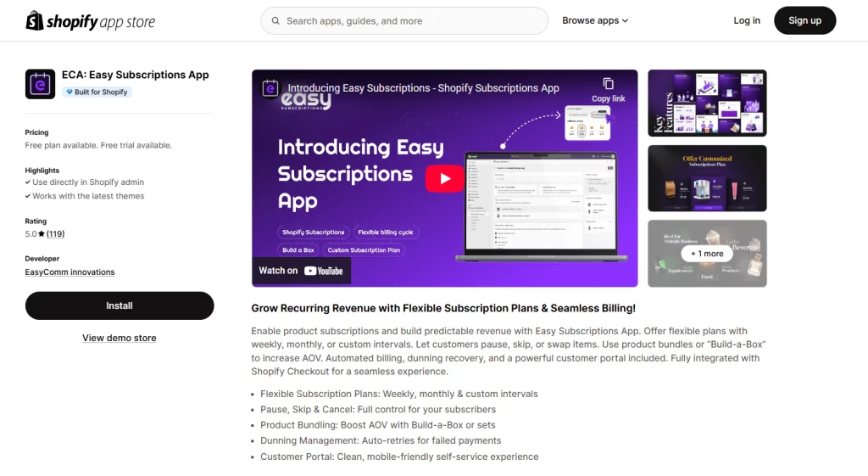The image size is (868, 476).
Task: Open the View demo store link
Action: [x=119, y=338]
